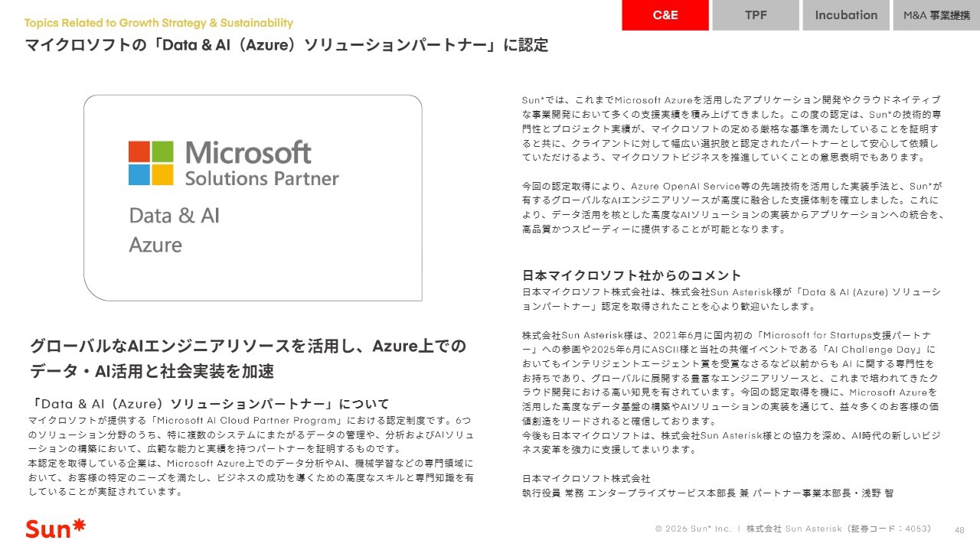Select the "Solutions Partner" text in the badge
The image size is (980, 550).
[x=262, y=179]
